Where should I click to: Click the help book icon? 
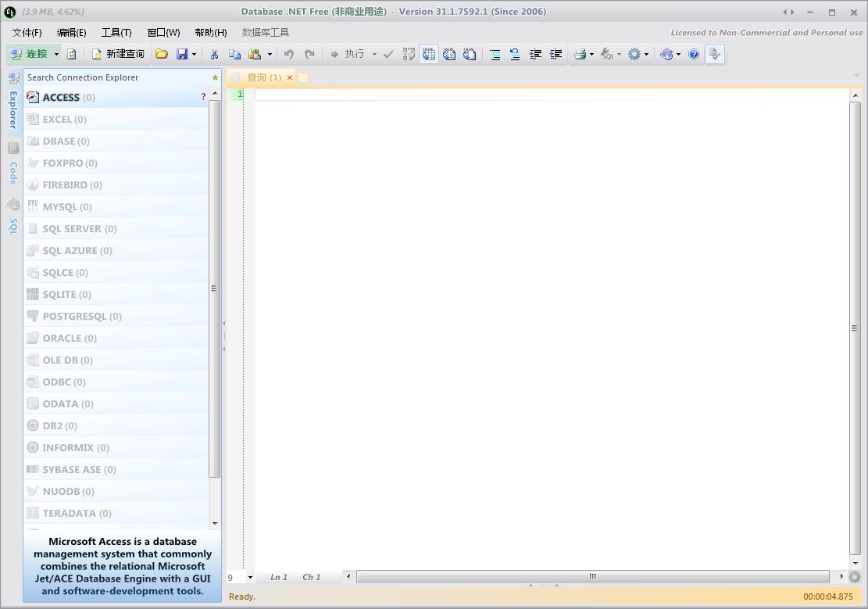[666, 54]
